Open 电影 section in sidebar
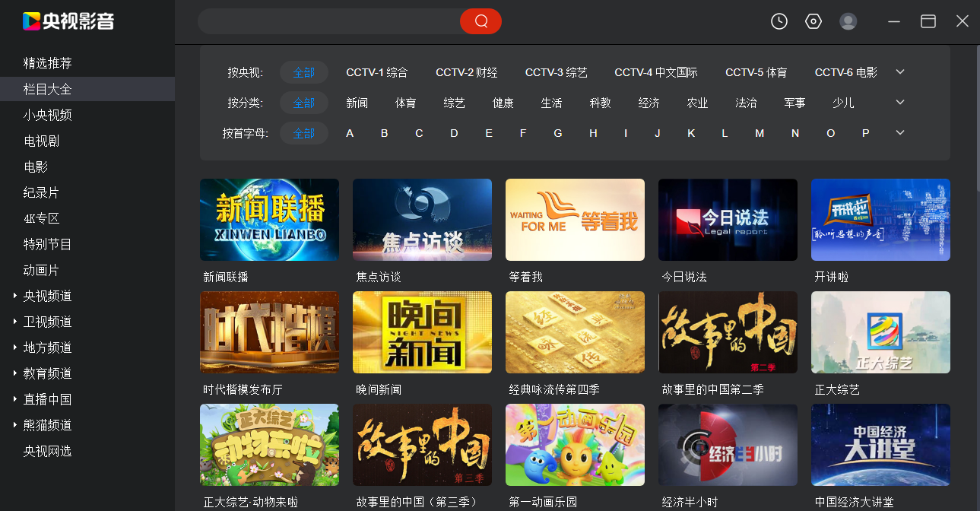 coord(36,167)
